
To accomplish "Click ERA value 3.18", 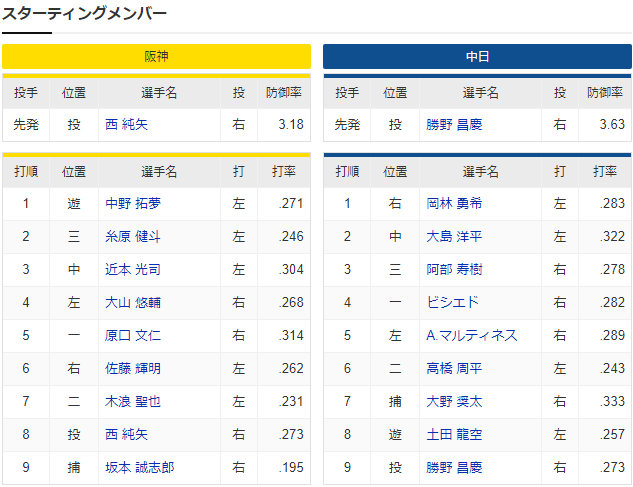I will point(291,124).
